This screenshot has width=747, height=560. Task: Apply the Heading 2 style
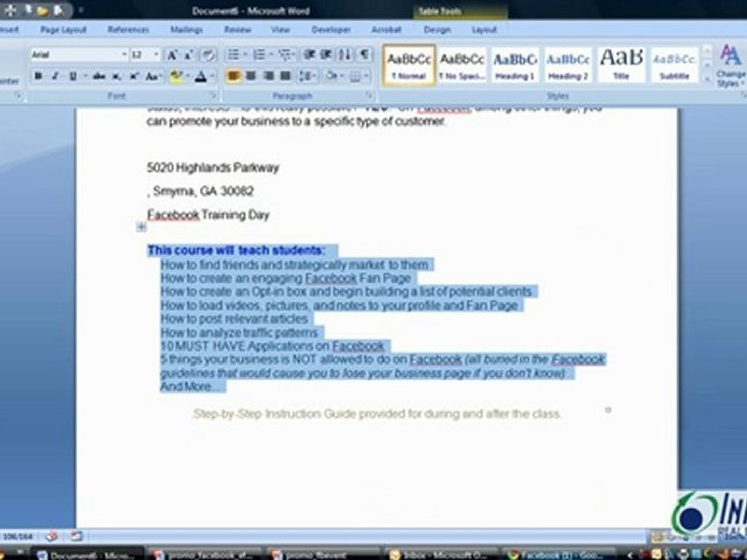(568, 65)
